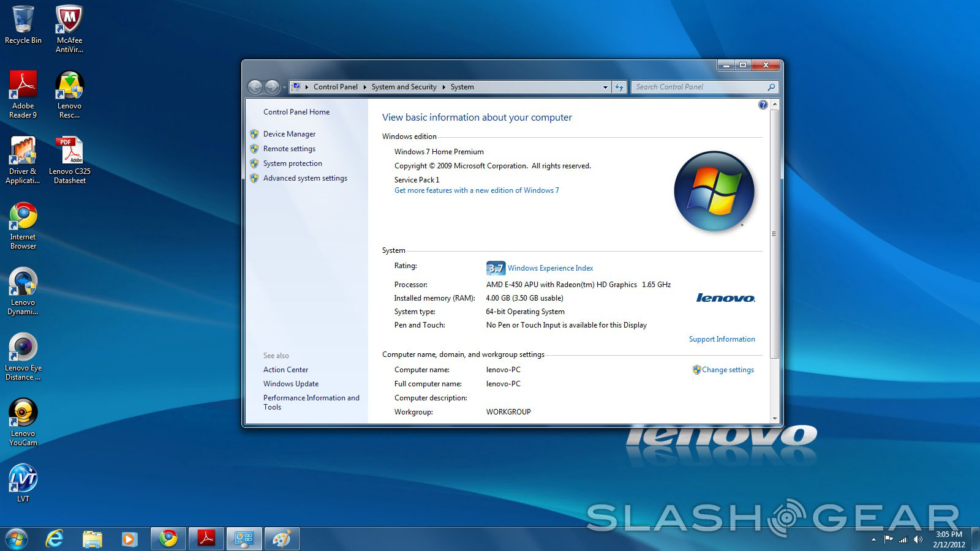Open Remote settings link
This screenshot has height=551, width=980.
[289, 149]
